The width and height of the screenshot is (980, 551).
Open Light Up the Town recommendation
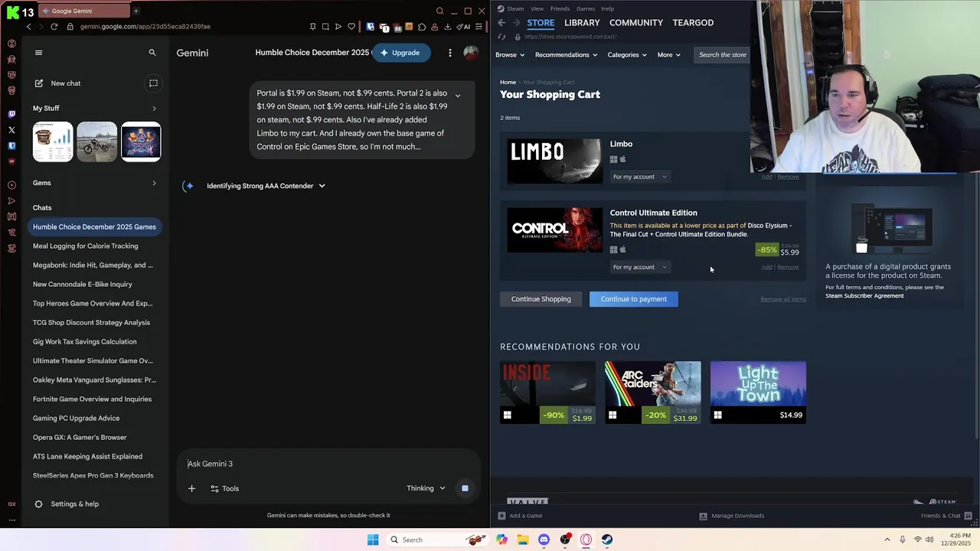tap(758, 393)
